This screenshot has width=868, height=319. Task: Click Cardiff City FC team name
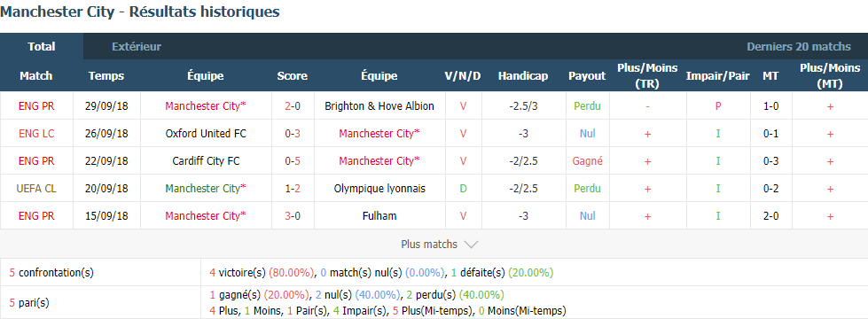pyautogui.click(x=206, y=161)
